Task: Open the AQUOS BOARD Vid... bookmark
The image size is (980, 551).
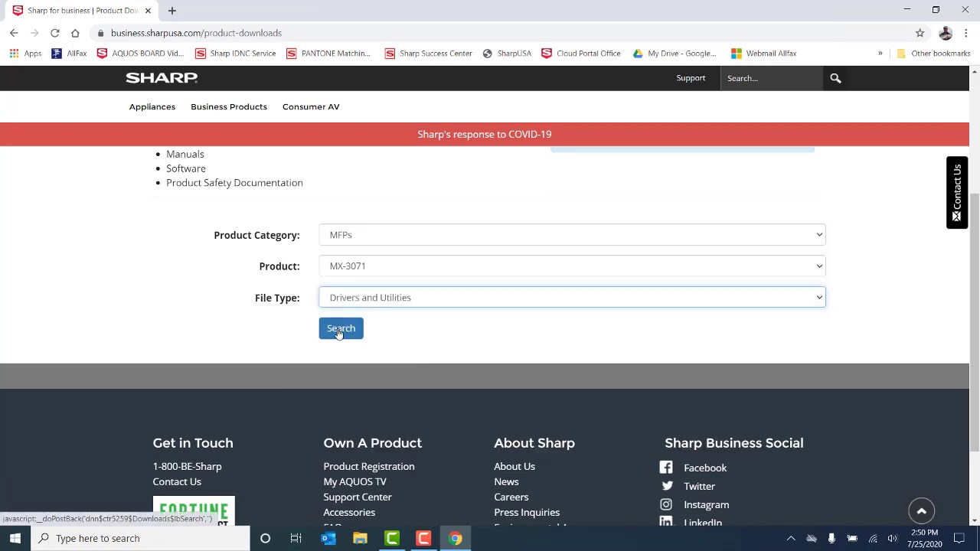Action: pos(140,54)
